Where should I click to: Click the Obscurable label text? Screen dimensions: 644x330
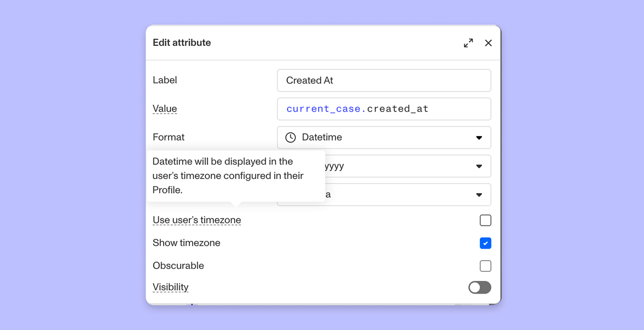pyautogui.click(x=178, y=265)
